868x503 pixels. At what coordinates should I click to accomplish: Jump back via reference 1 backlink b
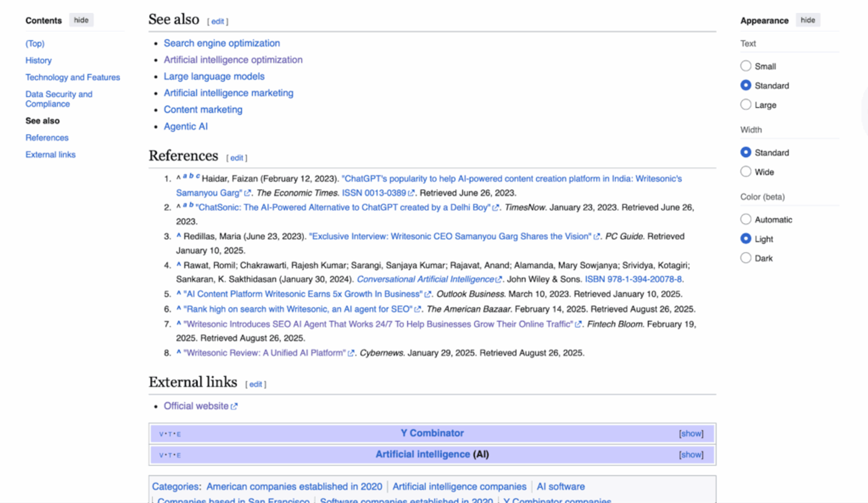(x=191, y=176)
